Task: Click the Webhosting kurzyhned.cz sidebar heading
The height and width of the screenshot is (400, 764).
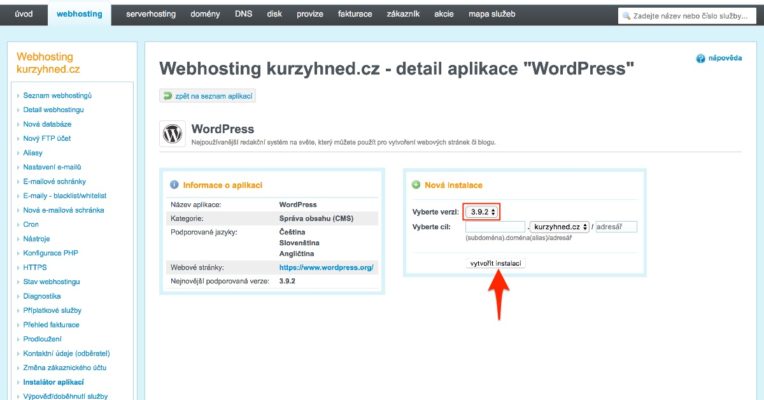Action: pyautogui.click(x=48, y=63)
